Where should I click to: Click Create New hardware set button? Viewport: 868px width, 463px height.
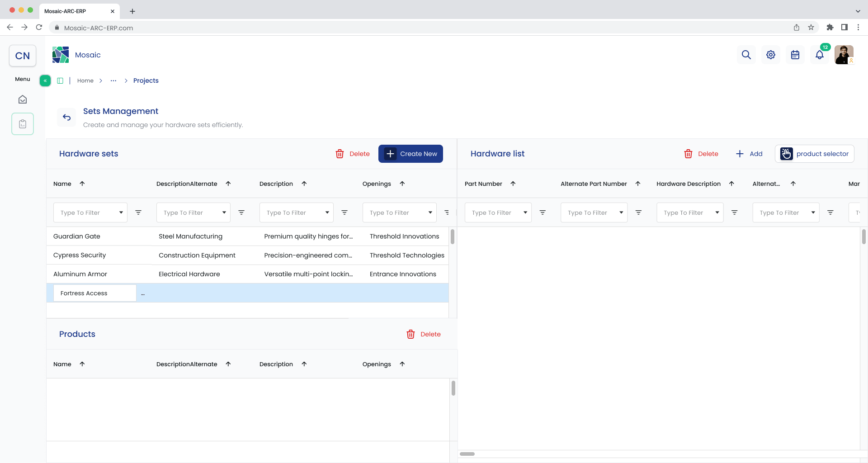pos(410,154)
